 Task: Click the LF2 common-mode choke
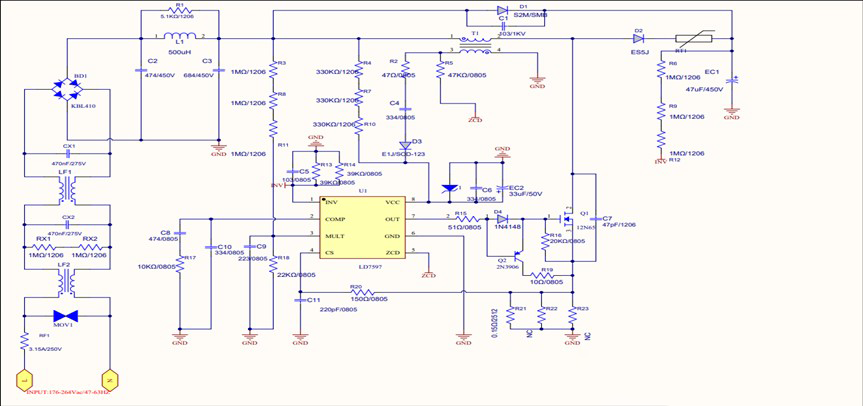coord(67,284)
